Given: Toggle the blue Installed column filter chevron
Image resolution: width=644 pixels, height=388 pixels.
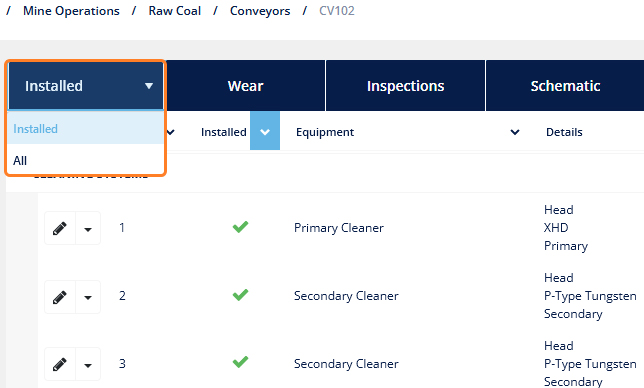Looking at the screenshot, I should click(265, 131).
